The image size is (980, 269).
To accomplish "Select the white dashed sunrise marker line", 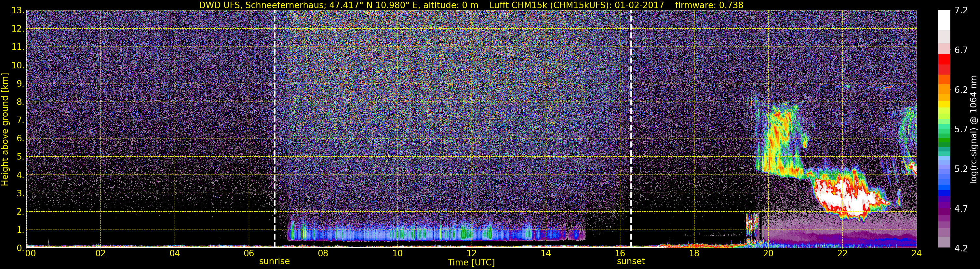I will (x=274, y=129).
